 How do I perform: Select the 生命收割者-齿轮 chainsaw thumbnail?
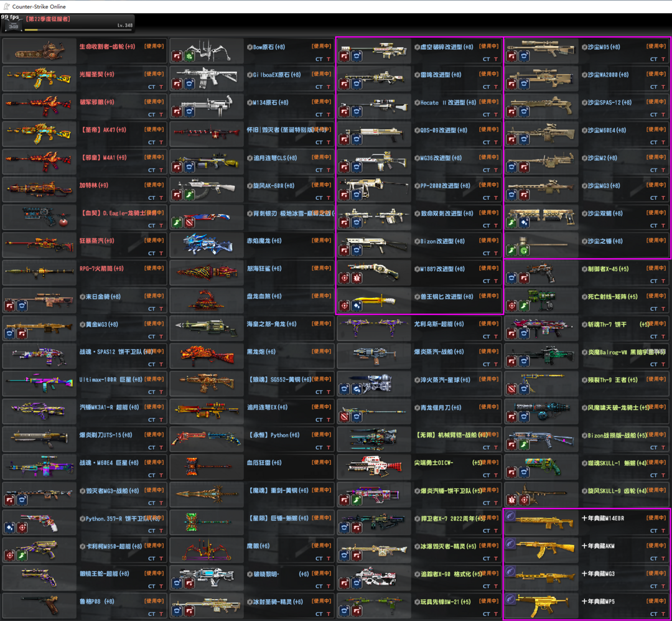click(39, 51)
